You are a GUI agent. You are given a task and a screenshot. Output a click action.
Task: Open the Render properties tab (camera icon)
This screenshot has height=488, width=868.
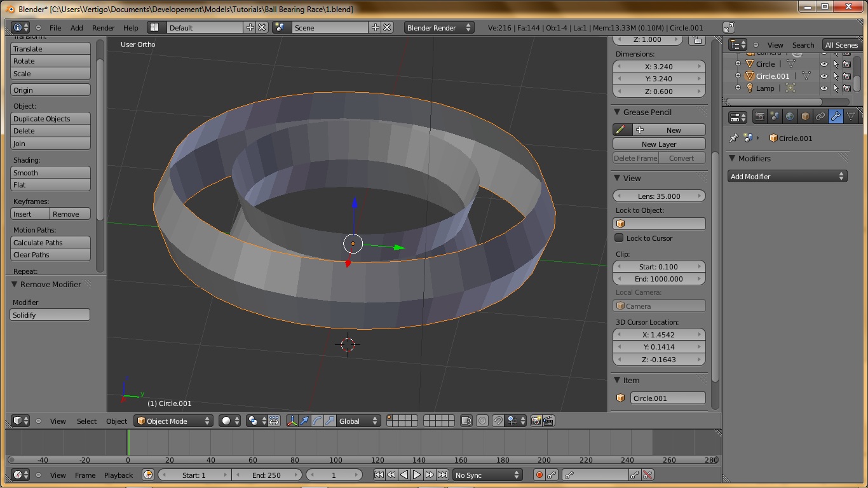[759, 117]
